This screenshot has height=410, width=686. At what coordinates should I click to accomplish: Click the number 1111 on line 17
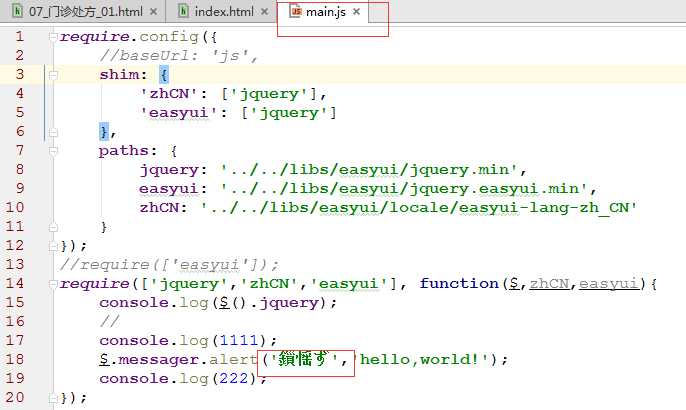pos(239,340)
